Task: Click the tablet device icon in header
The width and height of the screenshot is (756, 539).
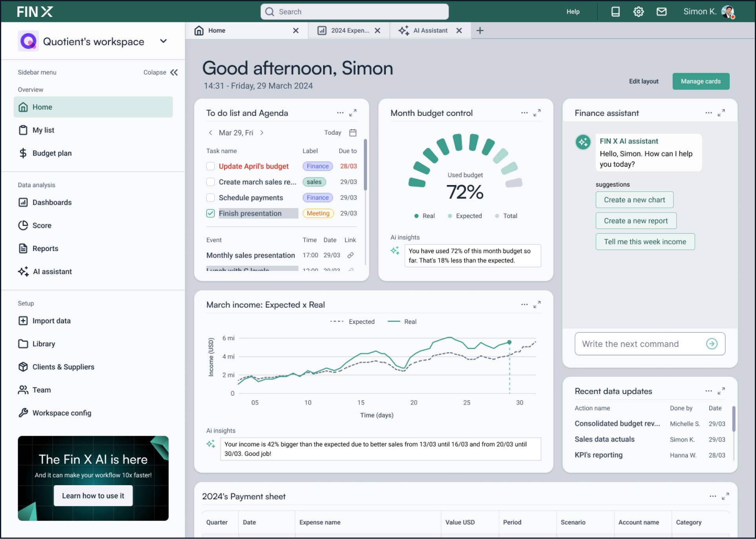Action: click(x=615, y=12)
